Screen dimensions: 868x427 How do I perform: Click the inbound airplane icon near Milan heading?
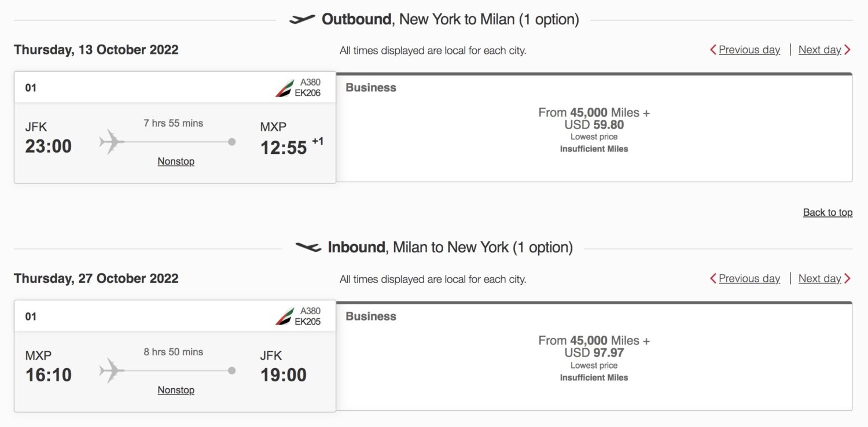pyautogui.click(x=308, y=247)
